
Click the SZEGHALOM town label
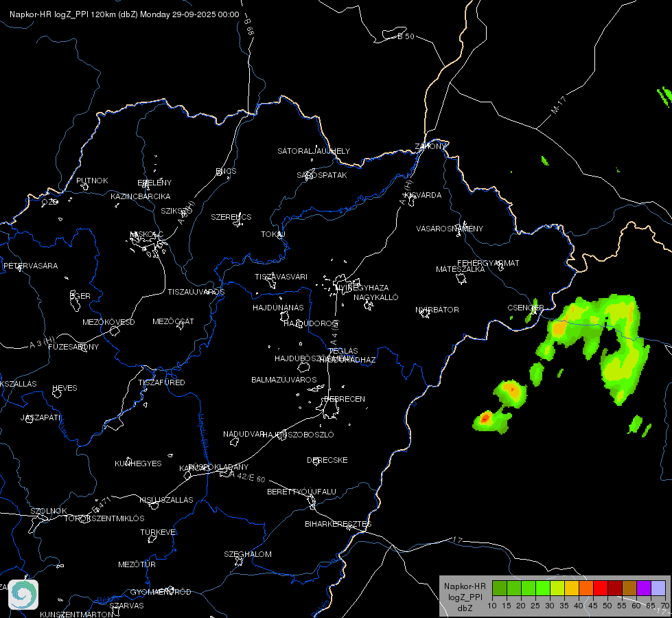248,554
